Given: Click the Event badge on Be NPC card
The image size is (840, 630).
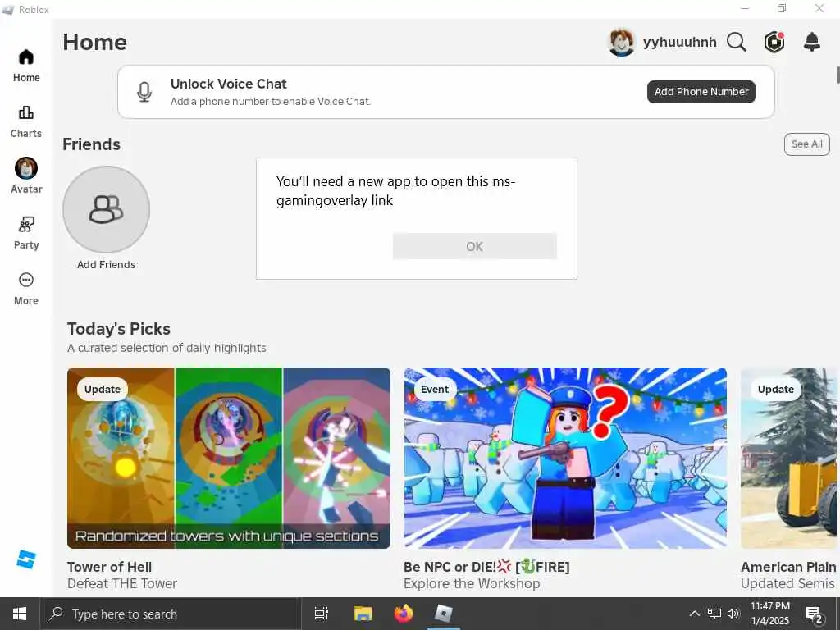Looking at the screenshot, I should 435,390.
